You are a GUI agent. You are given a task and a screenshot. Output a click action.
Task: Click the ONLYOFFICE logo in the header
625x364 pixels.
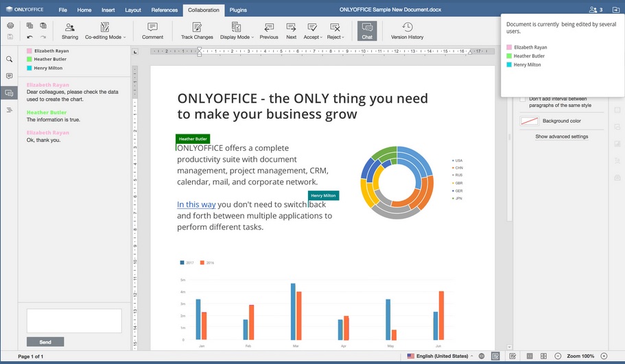point(25,10)
